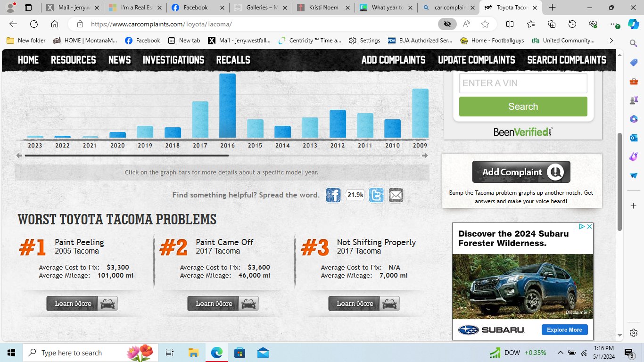Open the browser profile avatar
This screenshot has width=644, height=362.
click(x=10, y=8)
